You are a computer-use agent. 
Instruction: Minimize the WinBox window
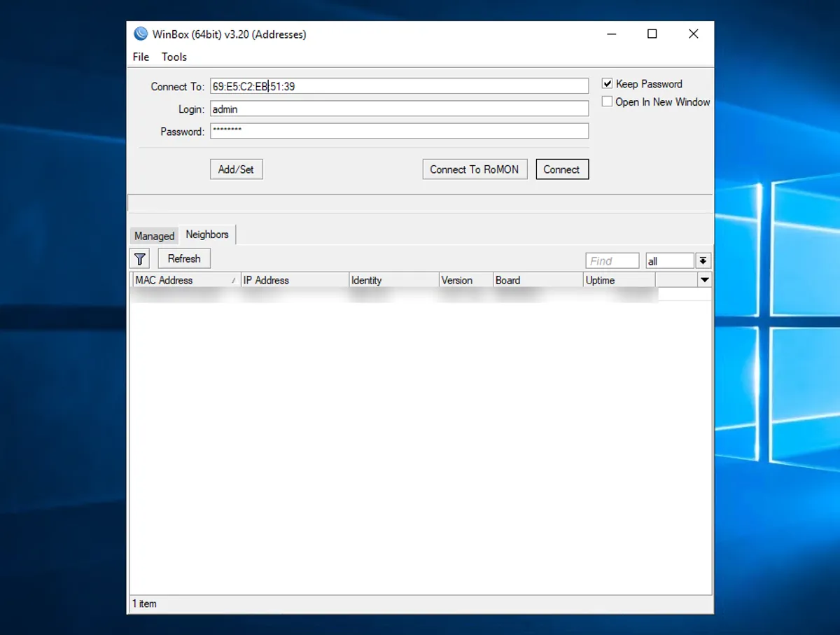coord(610,34)
